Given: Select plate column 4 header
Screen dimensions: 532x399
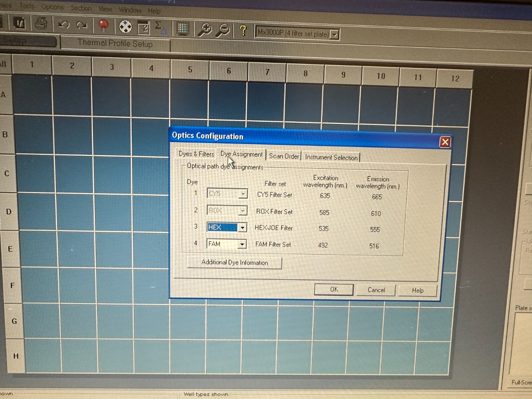Looking at the screenshot, I should pyautogui.click(x=151, y=68).
